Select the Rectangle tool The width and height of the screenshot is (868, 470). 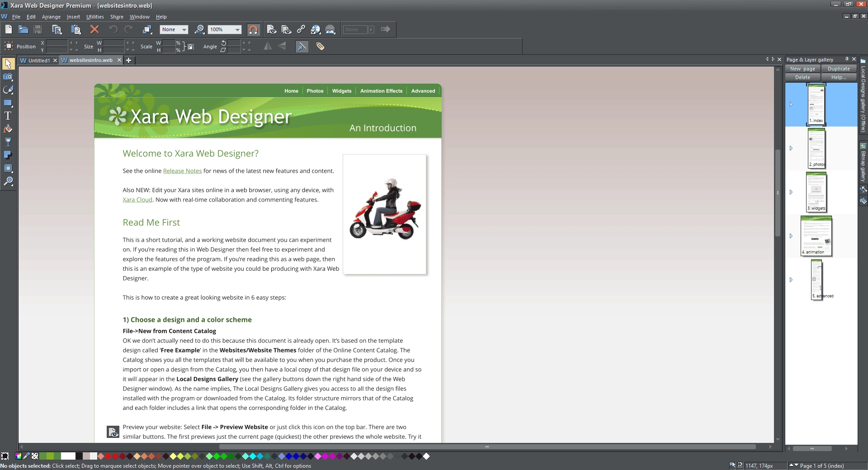click(x=8, y=103)
